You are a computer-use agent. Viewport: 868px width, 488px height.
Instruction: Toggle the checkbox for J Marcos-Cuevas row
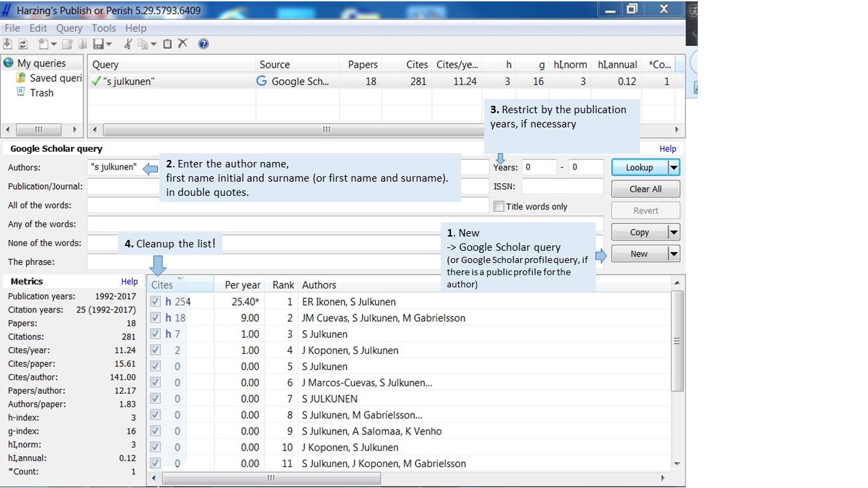pyautogui.click(x=155, y=383)
